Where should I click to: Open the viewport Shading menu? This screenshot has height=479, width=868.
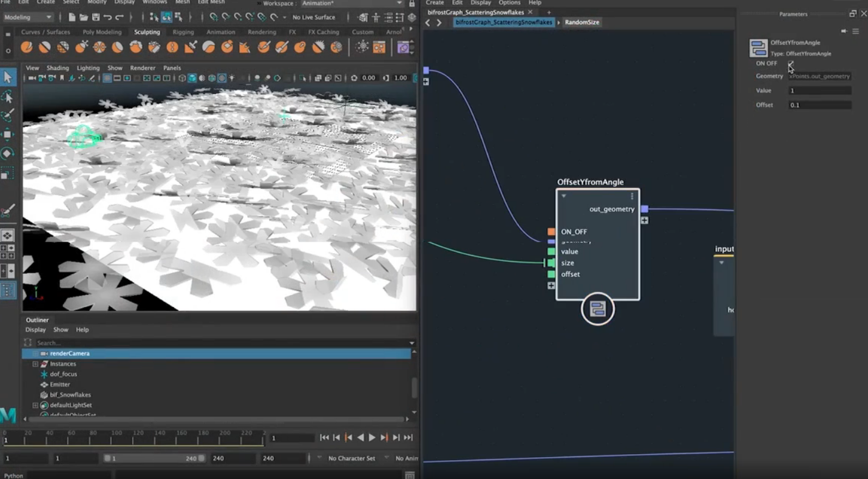point(58,68)
